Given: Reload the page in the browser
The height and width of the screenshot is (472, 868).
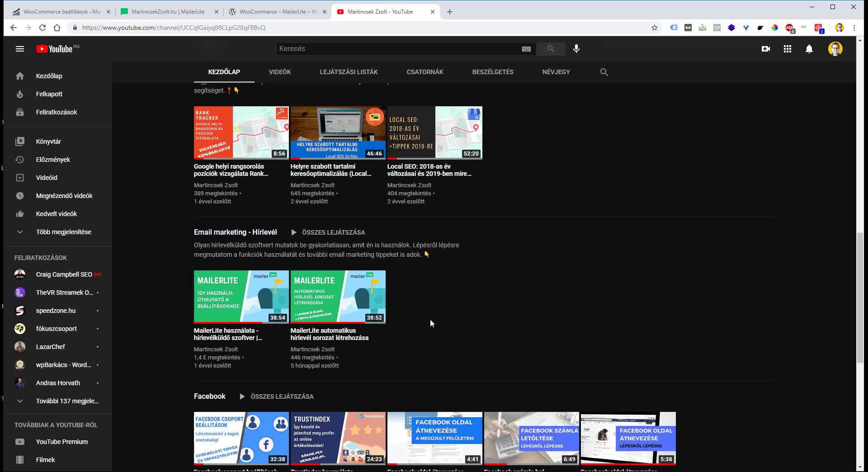Looking at the screenshot, I should (42, 28).
